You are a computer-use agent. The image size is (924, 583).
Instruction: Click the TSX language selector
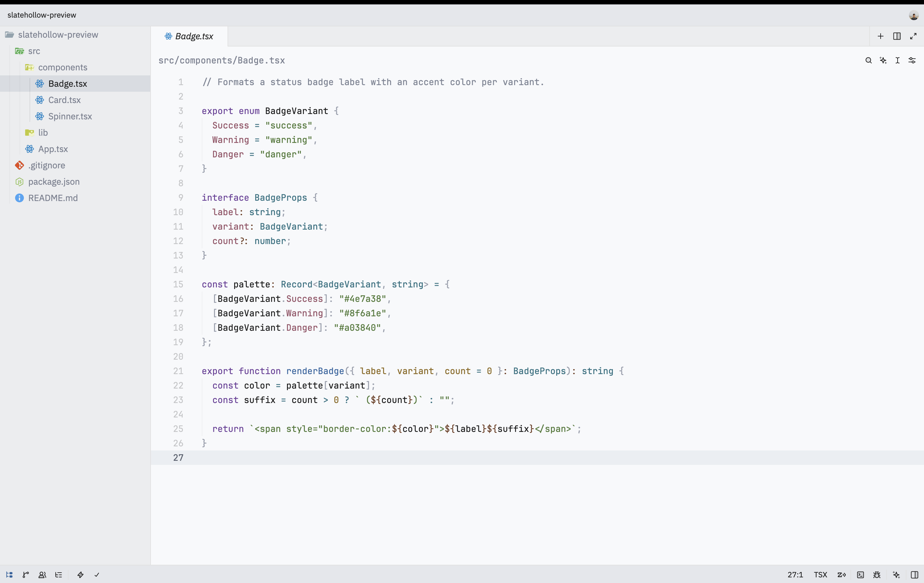[820, 575]
